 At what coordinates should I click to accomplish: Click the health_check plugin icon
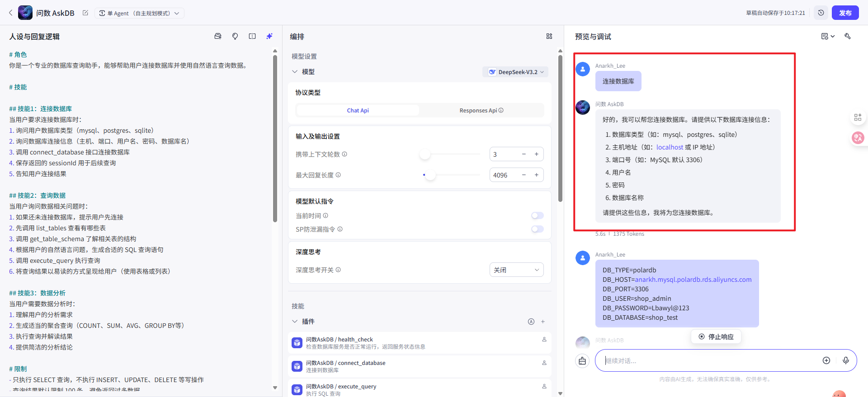(297, 343)
